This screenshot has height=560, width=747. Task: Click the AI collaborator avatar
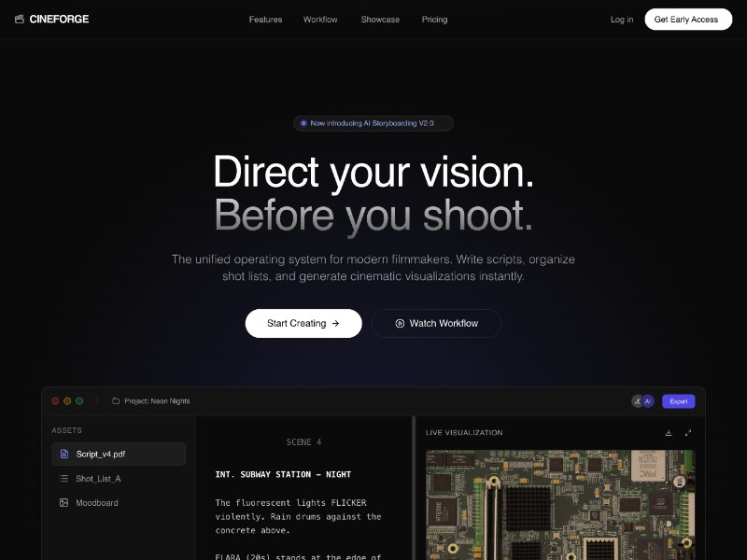coord(648,401)
